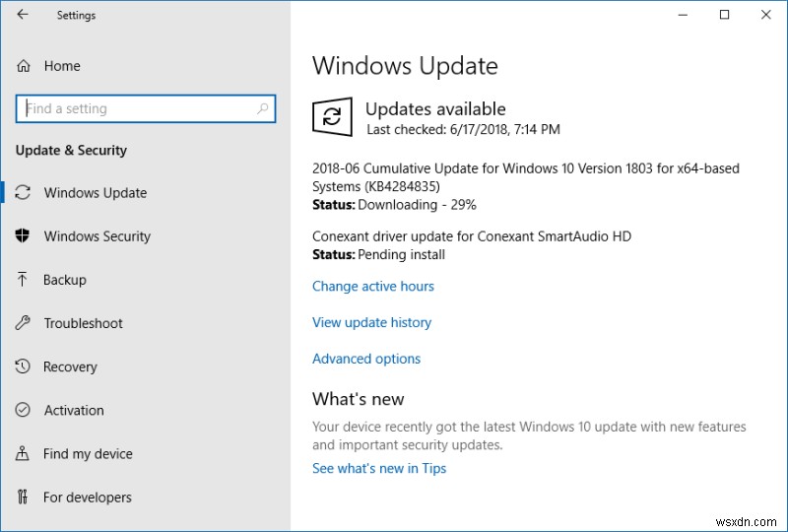Click the Windows Security shield icon
The image size is (788, 532).
pyautogui.click(x=23, y=235)
